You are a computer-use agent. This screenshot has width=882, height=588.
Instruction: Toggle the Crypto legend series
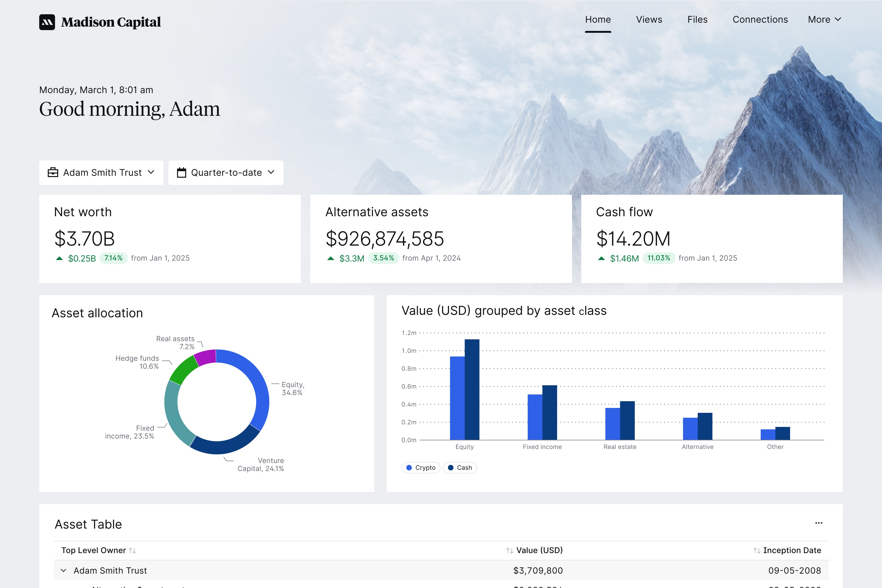coord(421,468)
